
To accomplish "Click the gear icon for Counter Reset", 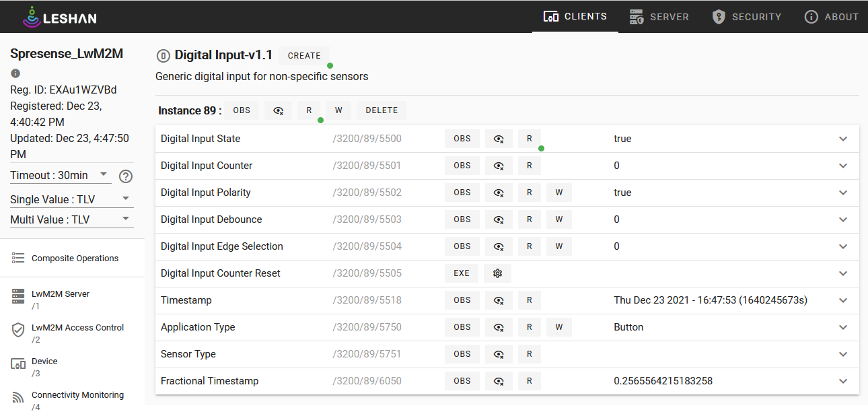I will [498, 273].
